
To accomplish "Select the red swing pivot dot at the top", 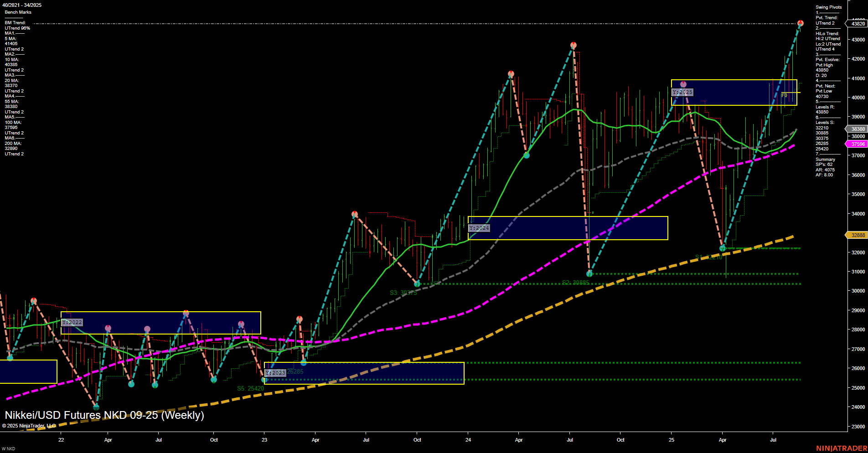I will [800, 22].
